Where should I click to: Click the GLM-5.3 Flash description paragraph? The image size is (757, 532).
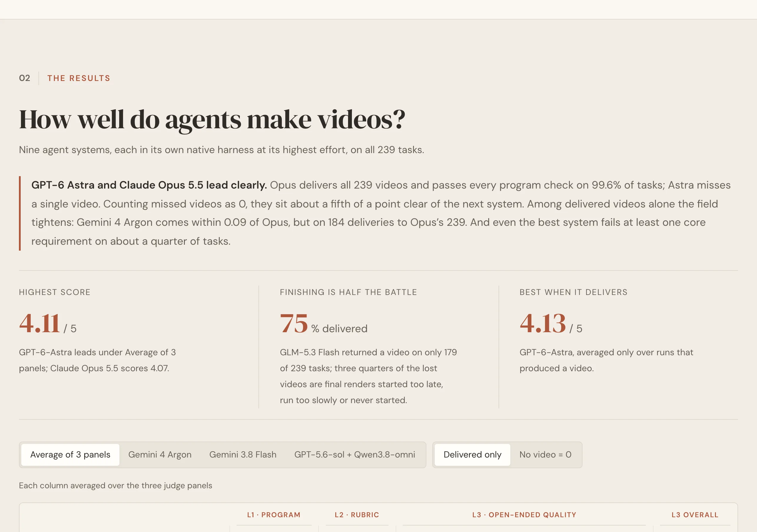click(x=368, y=376)
